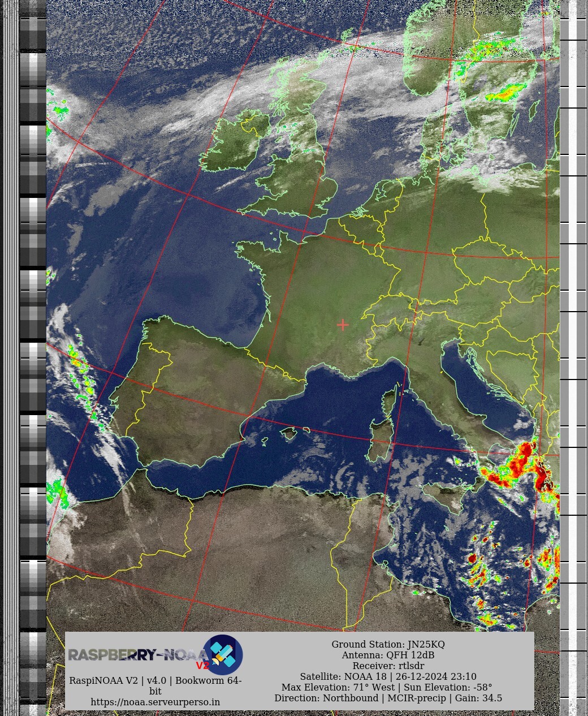
Task: Click the Ground Station: JN25KQ text
Action: click(x=388, y=644)
